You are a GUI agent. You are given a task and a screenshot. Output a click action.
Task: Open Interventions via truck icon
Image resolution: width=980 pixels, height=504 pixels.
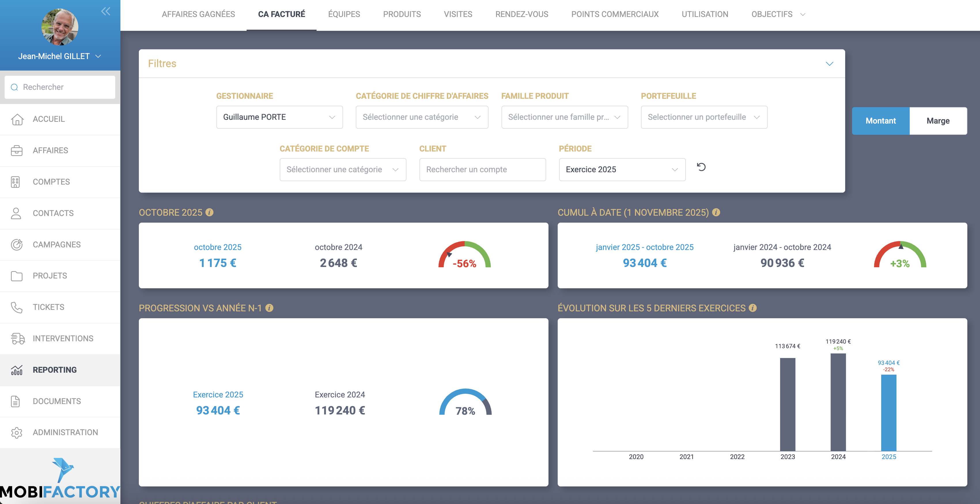[x=18, y=338]
